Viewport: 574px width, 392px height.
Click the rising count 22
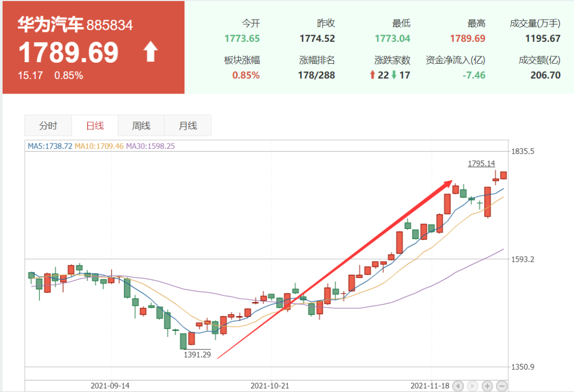point(383,75)
